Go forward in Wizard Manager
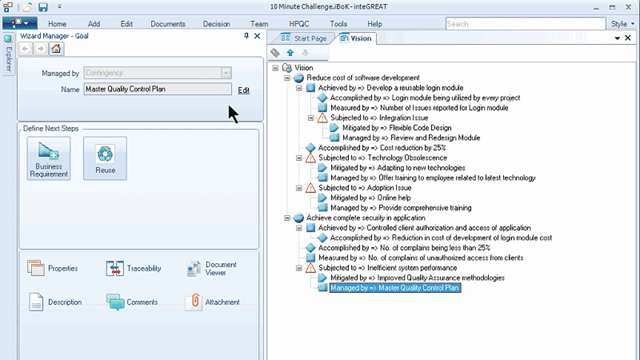Screen dimensions: 640x360 tap(40, 49)
